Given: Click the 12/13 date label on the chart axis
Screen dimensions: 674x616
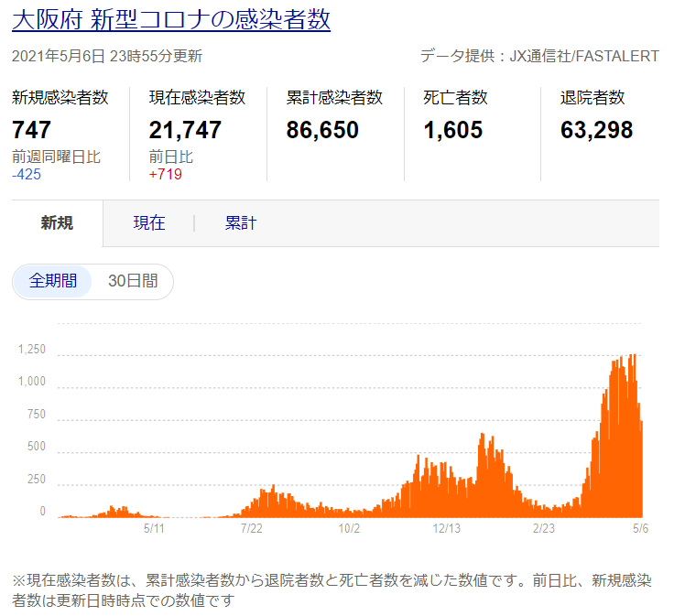Looking at the screenshot, I should point(446,528).
